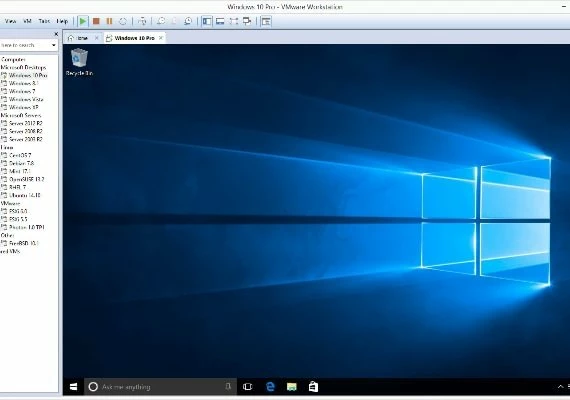Enter full screen mode via the toolbar icon
The height and width of the screenshot is (400, 570).
pos(234,21)
